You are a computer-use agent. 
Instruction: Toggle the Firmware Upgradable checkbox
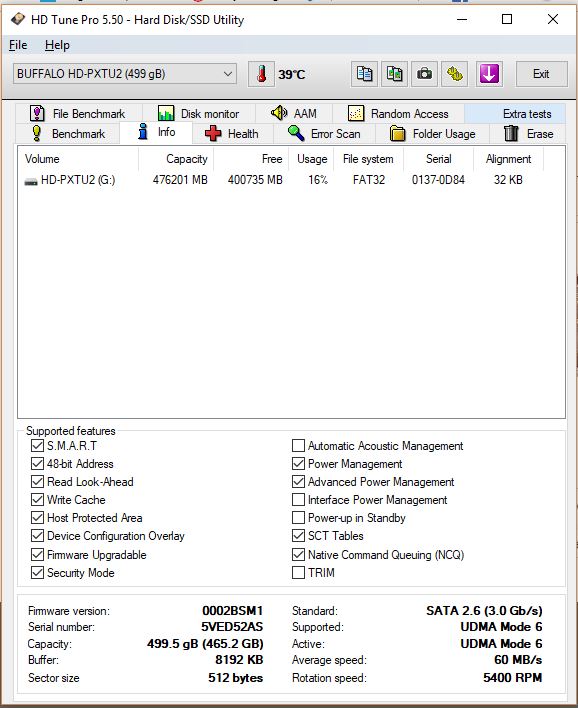[x=37, y=554]
